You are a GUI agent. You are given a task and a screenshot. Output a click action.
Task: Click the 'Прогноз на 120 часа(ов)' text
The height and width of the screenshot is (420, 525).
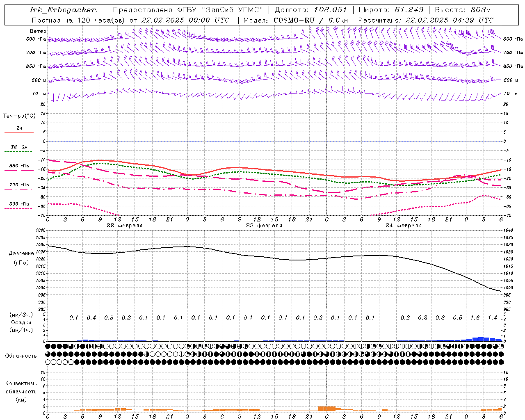tap(79, 20)
